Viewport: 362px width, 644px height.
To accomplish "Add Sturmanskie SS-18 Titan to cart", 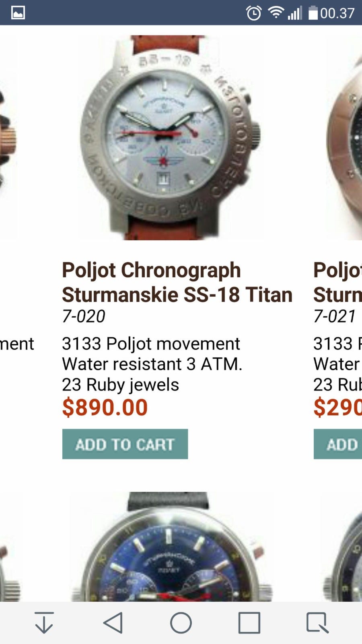I will tap(125, 444).
